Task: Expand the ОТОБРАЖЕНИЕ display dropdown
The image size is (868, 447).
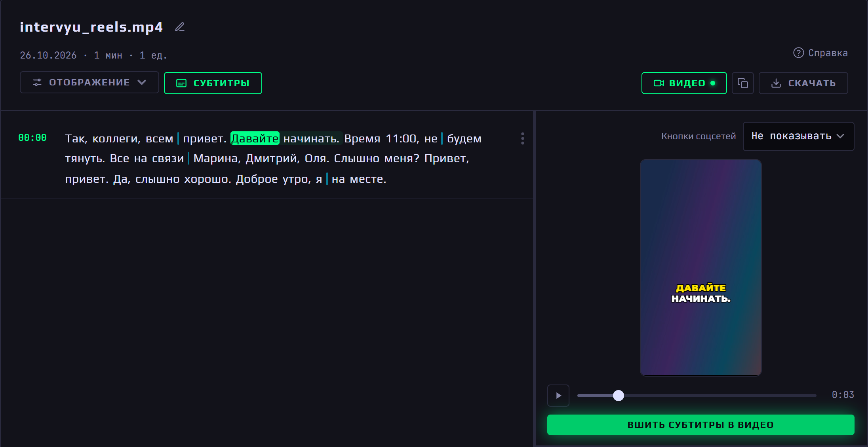Action: 89,82
